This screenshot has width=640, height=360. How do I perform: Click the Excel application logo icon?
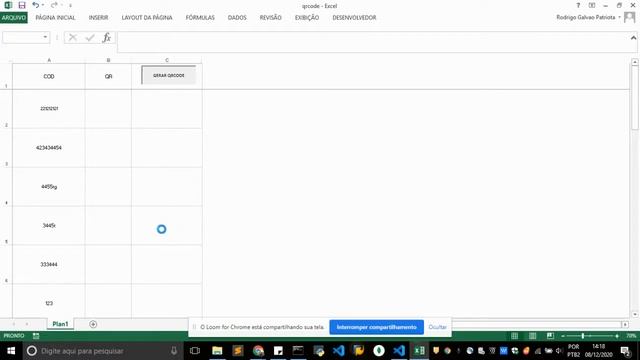pos(8,5)
